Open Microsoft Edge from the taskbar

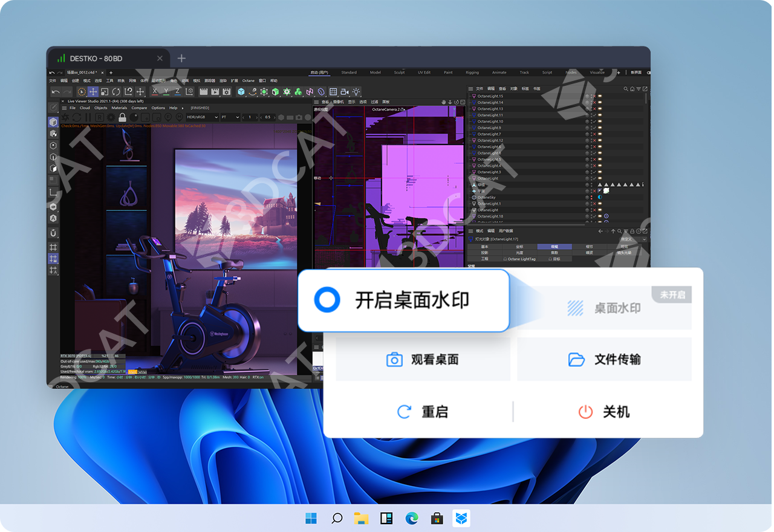pyautogui.click(x=411, y=518)
